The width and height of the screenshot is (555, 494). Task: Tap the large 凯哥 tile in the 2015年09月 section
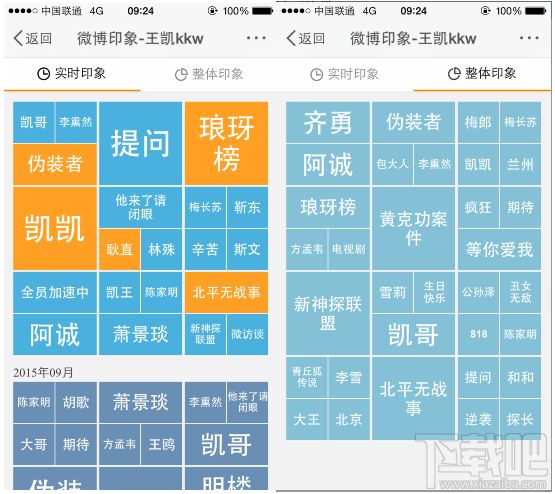pos(227,444)
